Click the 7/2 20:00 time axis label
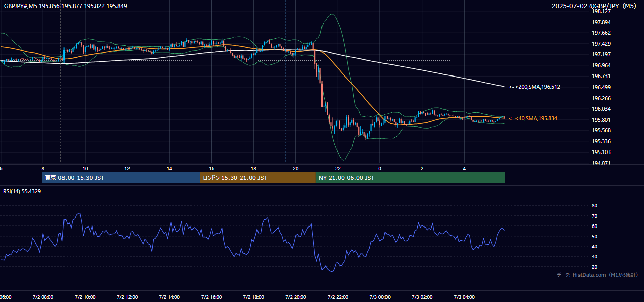 coord(296,297)
